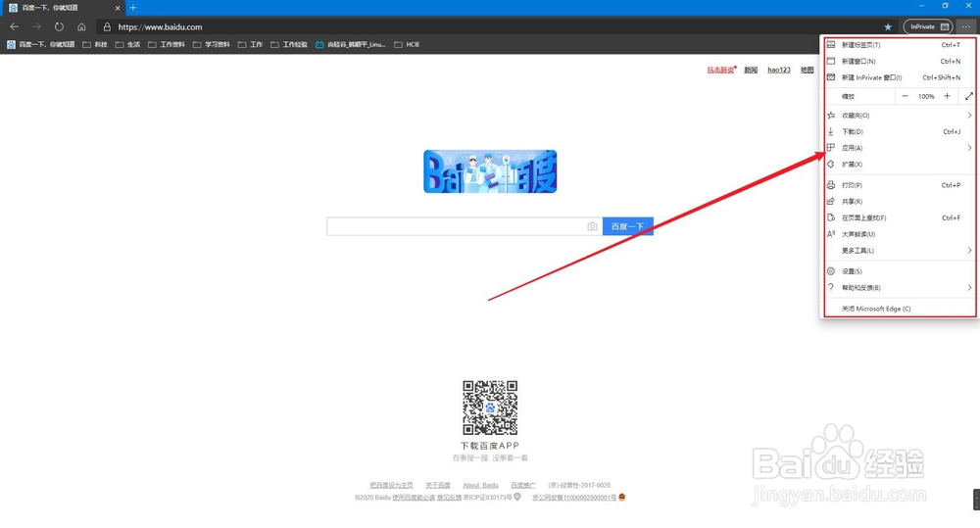Click 把百度设为主页 footer link
Screen dimensions: 980x528
[x=391, y=485]
